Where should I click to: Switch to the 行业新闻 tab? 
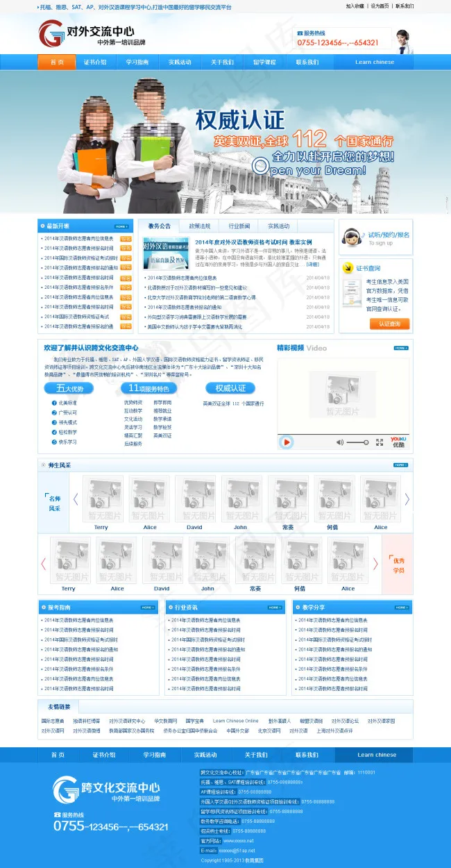[239, 226]
